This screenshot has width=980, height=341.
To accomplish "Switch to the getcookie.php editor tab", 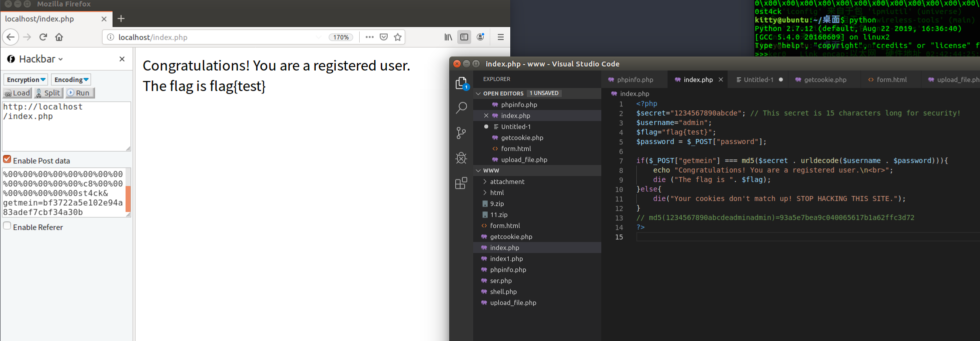I will coord(825,79).
